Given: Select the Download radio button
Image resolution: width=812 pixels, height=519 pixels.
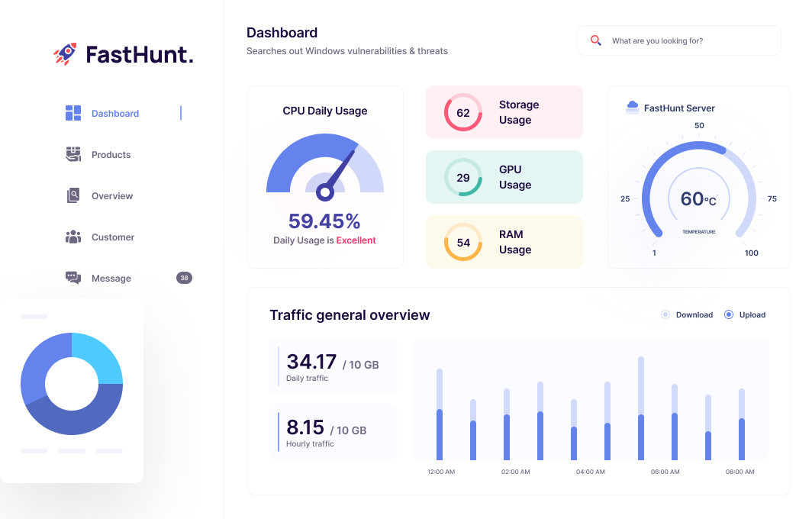Looking at the screenshot, I should click(x=665, y=314).
